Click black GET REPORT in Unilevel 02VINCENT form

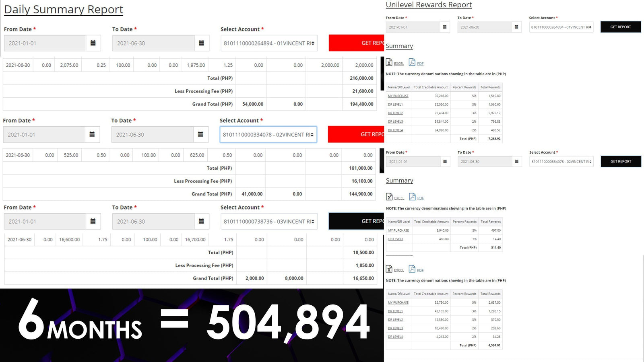click(x=621, y=161)
